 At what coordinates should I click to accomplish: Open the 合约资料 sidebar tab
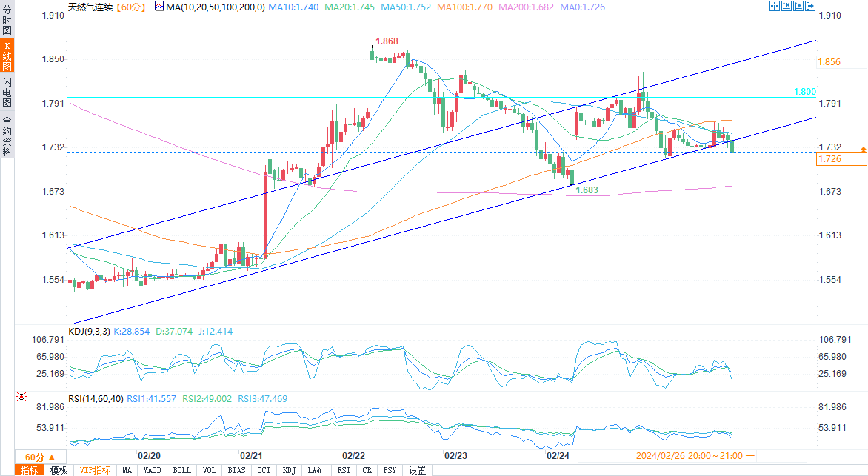point(7,136)
